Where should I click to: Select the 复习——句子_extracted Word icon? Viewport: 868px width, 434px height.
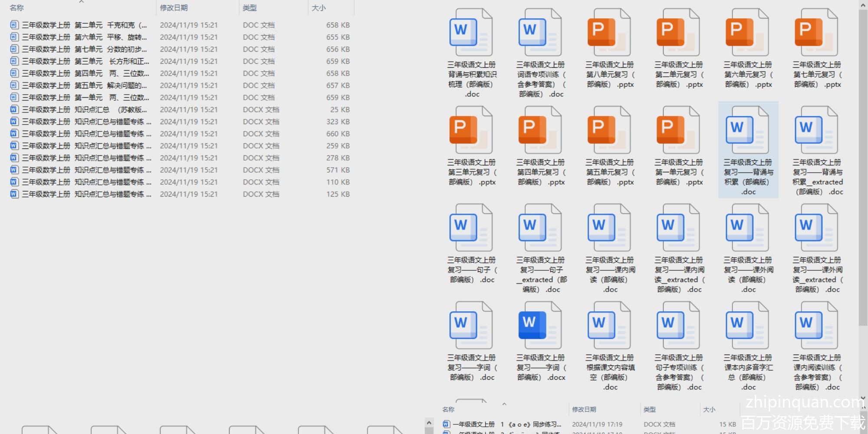(x=540, y=228)
